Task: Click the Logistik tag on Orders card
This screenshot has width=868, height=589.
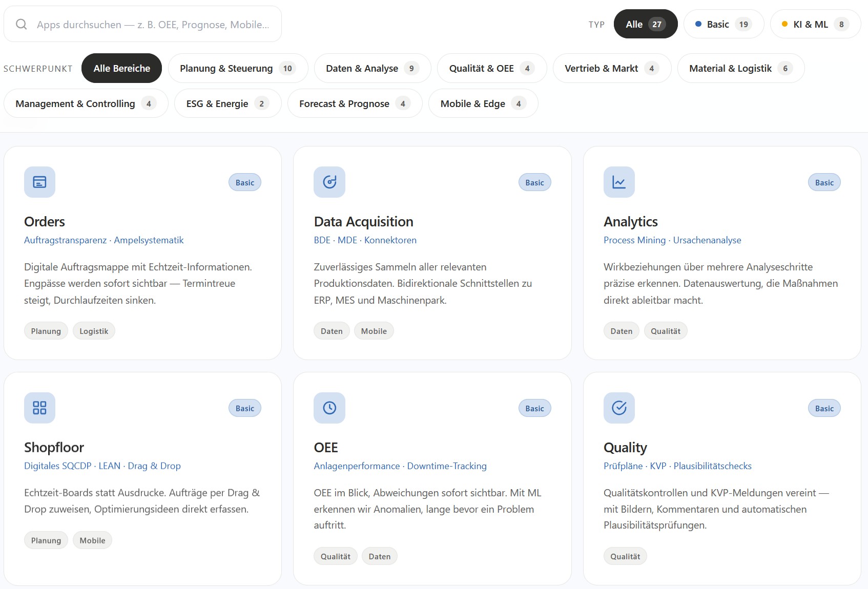Action: click(x=94, y=331)
